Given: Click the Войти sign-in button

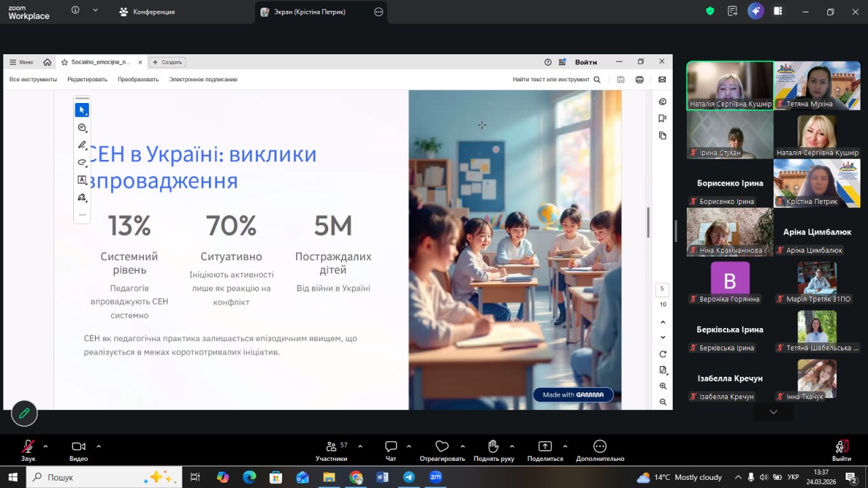Looking at the screenshot, I should point(586,62).
